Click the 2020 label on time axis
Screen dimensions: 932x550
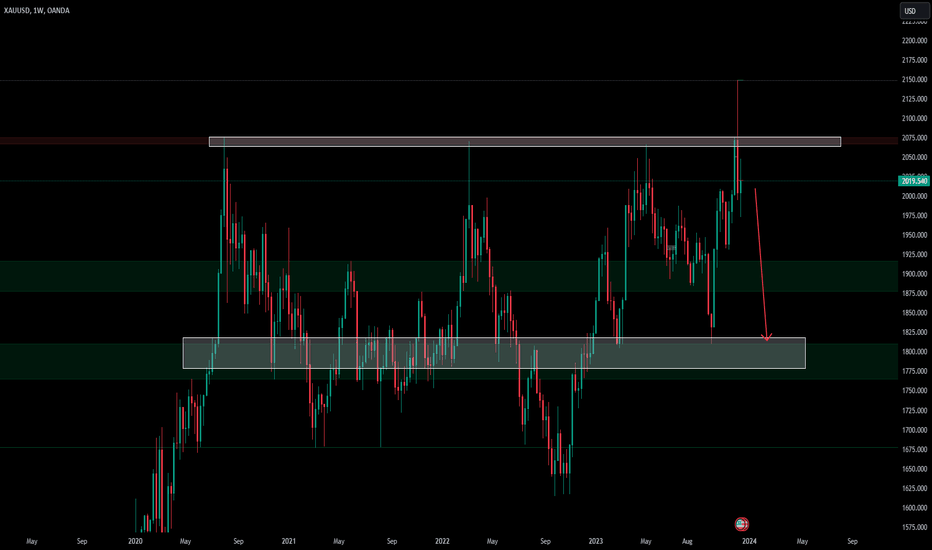point(135,541)
